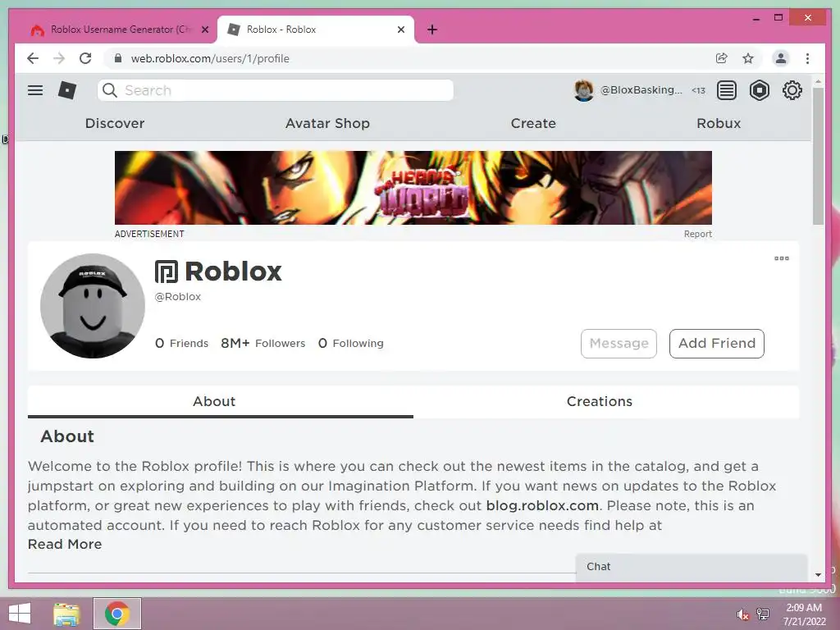The width and height of the screenshot is (840, 630).
Task: Click the browser address bar URL
Action: [x=210, y=58]
